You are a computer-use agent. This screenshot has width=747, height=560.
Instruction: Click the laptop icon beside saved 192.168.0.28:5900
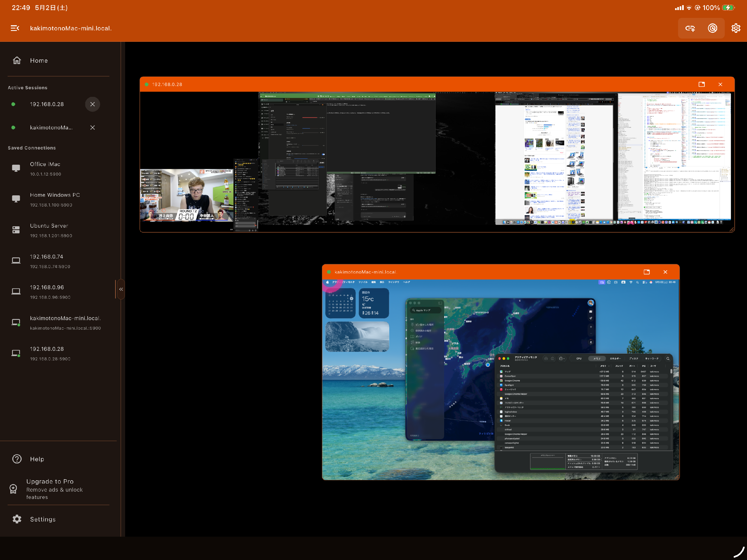pyautogui.click(x=16, y=354)
